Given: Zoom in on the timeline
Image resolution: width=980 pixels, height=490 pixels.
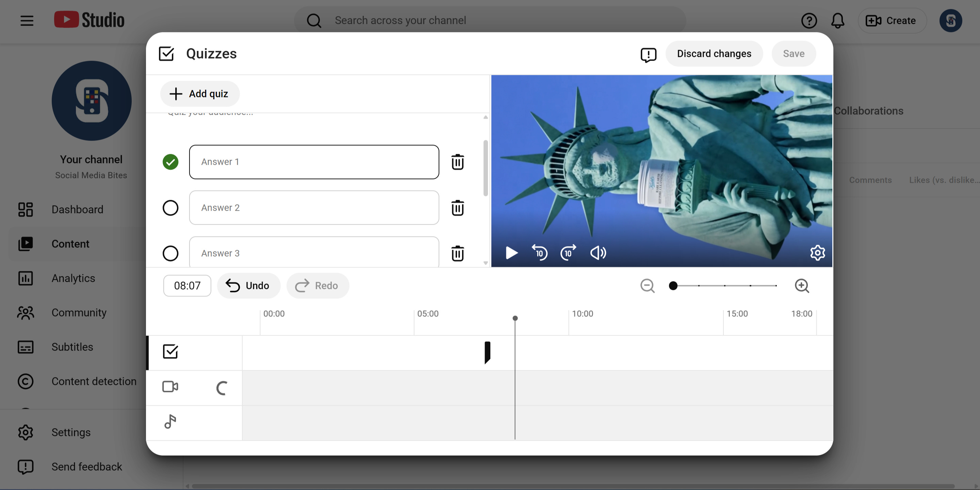Looking at the screenshot, I should (802, 286).
